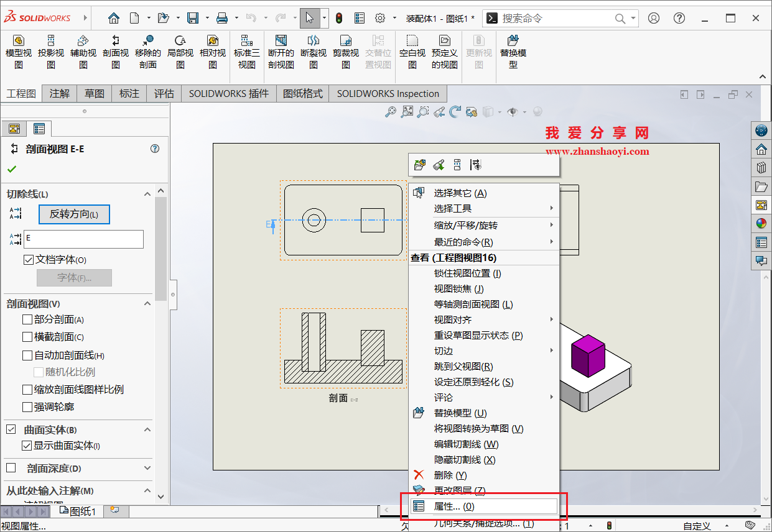Choose the Crop View (剪裁视图) tool
Viewport: 772px width, 532px height.
(x=346, y=52)
